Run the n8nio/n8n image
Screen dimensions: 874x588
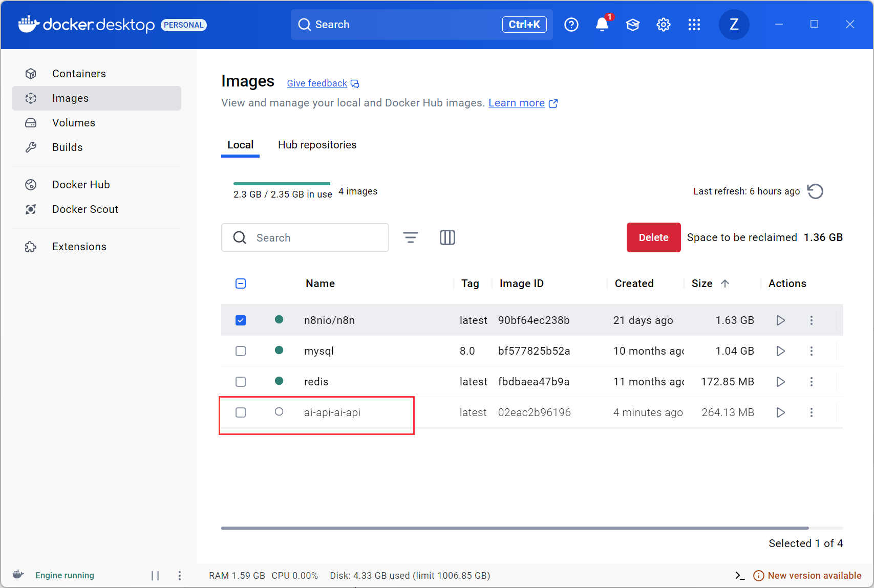point(781,320)
